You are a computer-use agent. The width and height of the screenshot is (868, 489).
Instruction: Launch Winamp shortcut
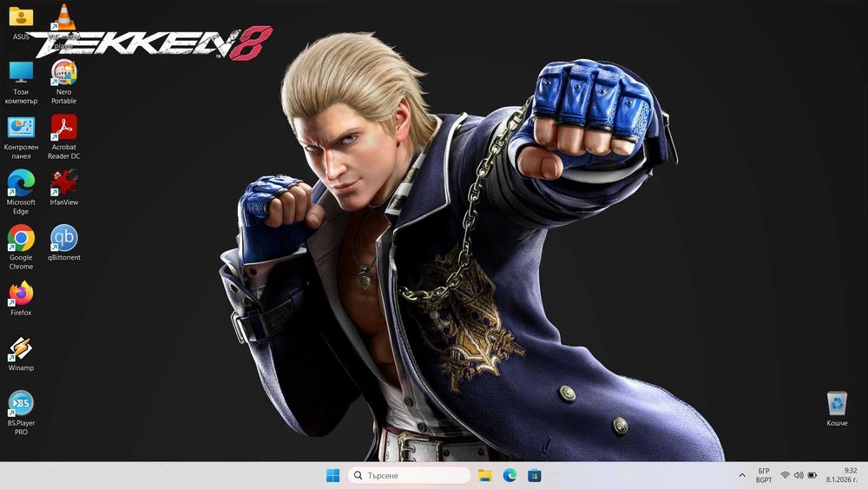(21, 349)
